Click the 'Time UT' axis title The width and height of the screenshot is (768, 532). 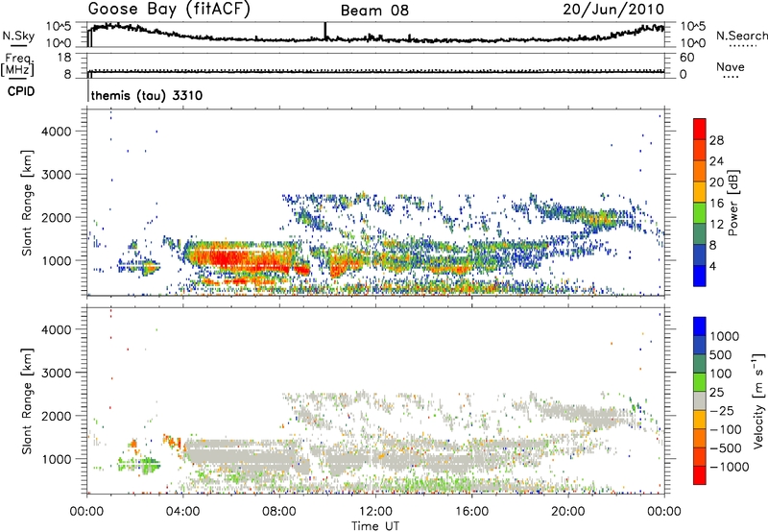coord(375,526)
